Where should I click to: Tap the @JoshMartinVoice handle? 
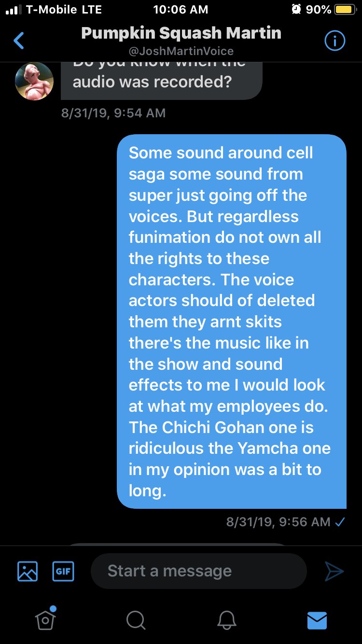pos(181,51)
